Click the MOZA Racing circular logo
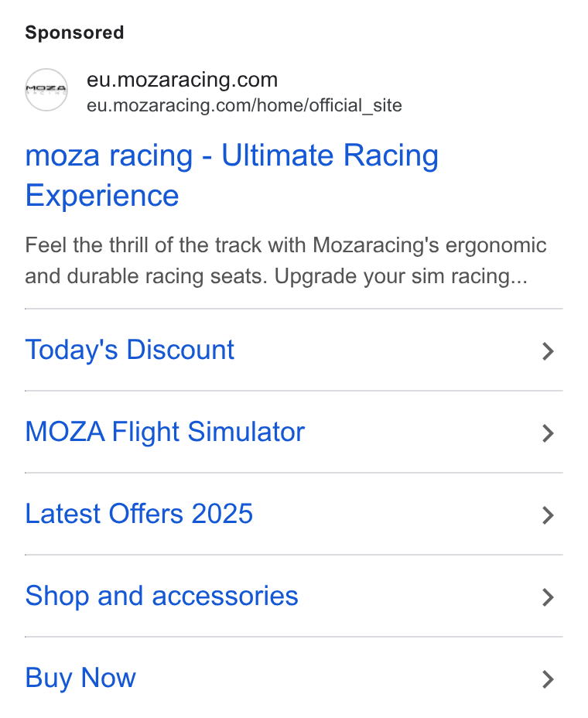The image size is (588, 718). [x=46, y=90]
